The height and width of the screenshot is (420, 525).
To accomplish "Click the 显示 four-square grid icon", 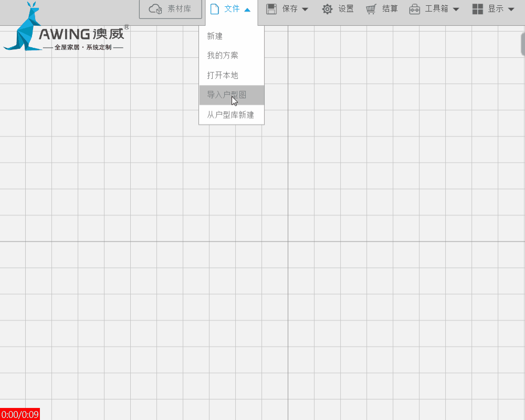I will click(x=478, y=9).
